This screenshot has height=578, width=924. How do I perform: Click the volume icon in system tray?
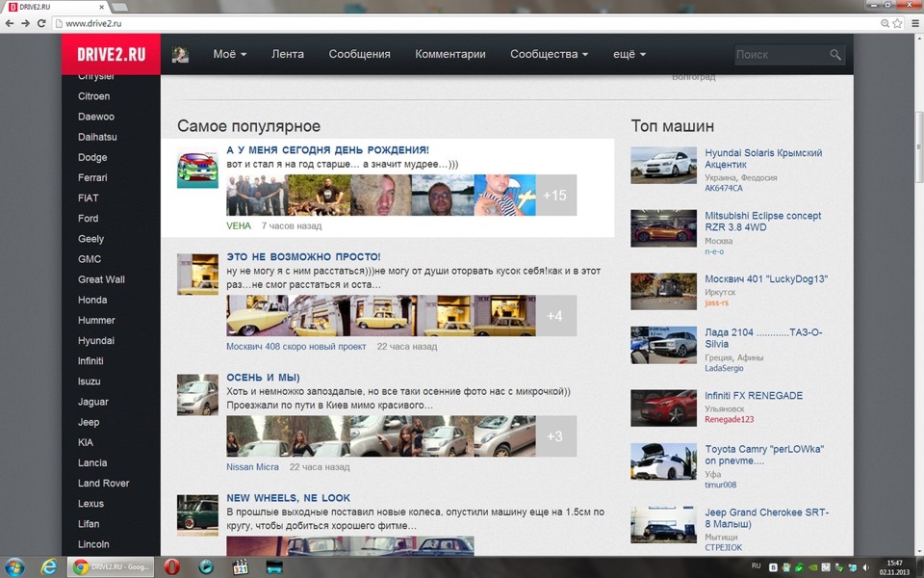pyautogui.click(x=865, y=567)
